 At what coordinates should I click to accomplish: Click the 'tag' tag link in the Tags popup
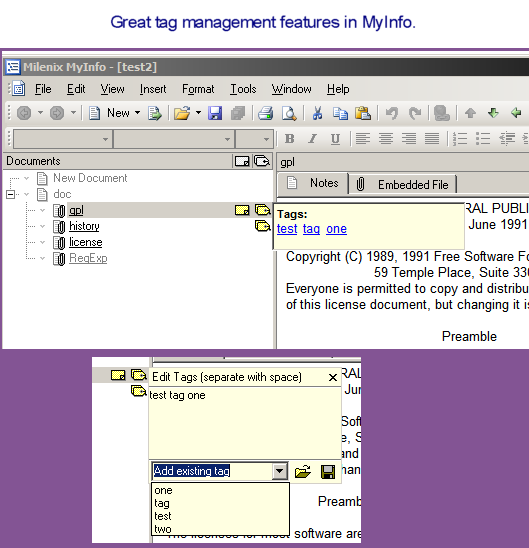point(311,229)
